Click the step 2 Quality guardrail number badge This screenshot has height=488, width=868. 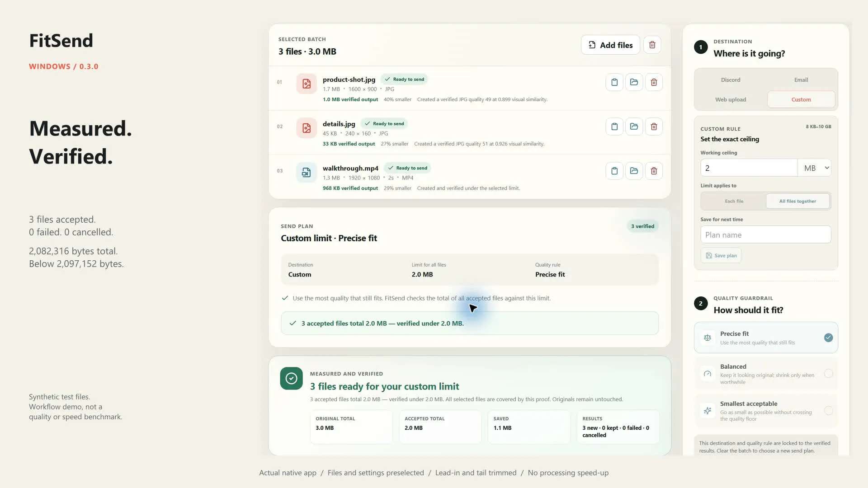pyautogui.click(x=701, y=304)
